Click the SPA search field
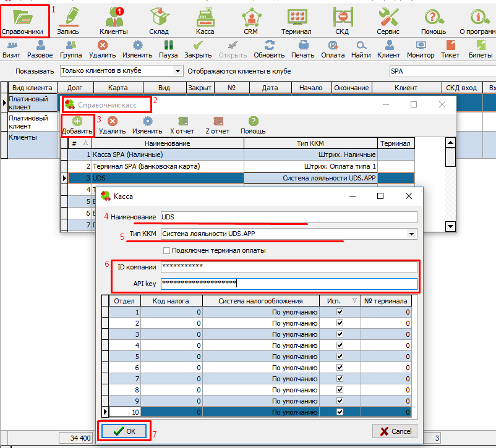The width and height of the screenshot is (496, 448). tap(443, 71)
